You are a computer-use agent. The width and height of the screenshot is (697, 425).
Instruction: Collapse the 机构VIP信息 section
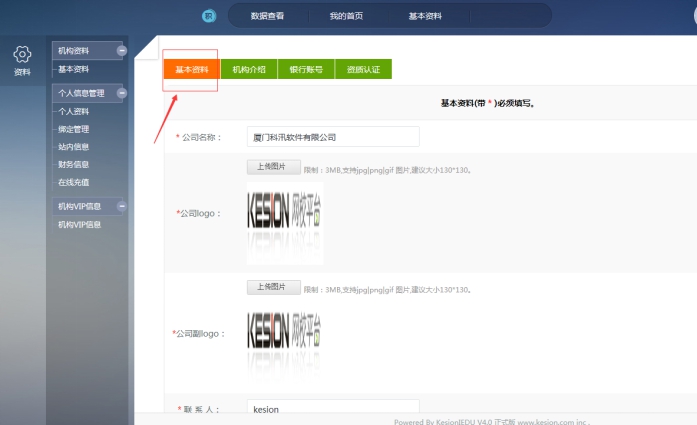pyautogui.click(x=122, y=206)
